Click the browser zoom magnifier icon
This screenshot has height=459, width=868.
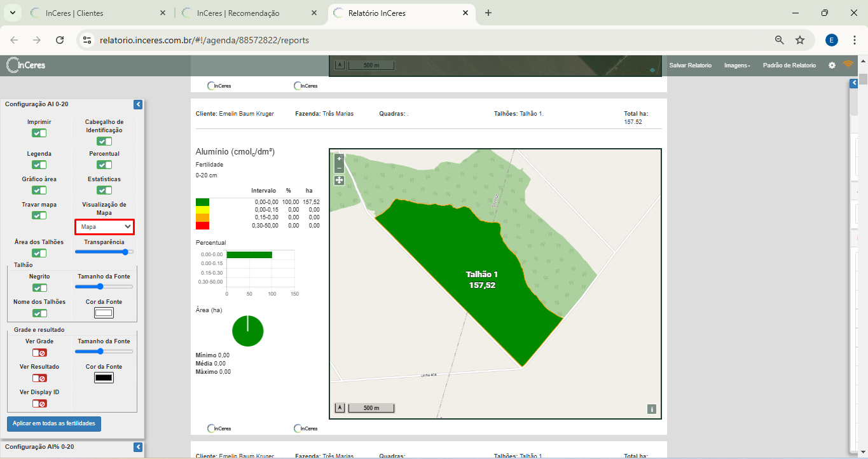(x=780, y=40)
